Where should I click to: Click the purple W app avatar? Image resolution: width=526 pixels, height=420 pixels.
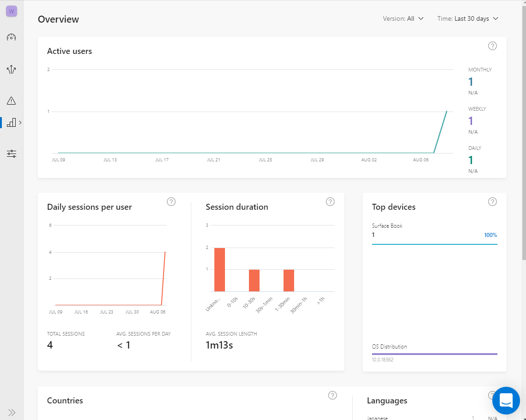coord(12,11)
